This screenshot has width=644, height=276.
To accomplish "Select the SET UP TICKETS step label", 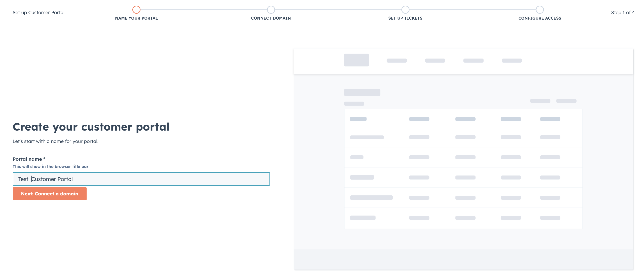I will 405,18.
